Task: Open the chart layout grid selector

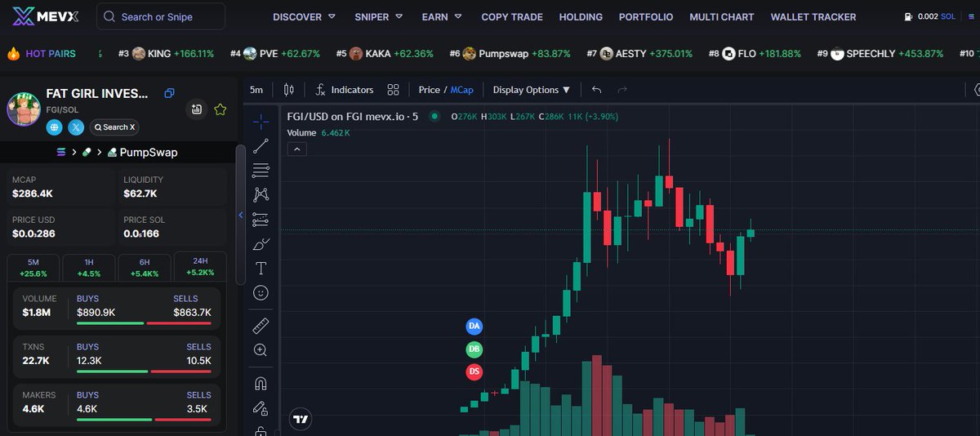Action: tap(393, 90)
